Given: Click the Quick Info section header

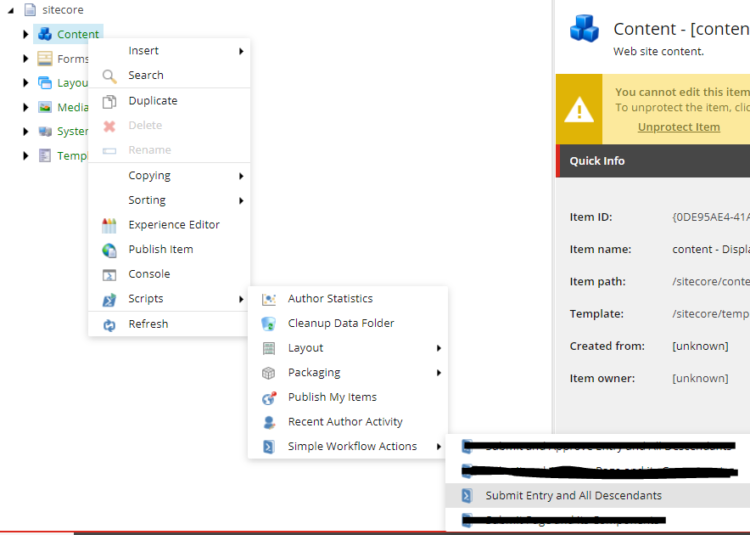Looking at the screenshot, I should 597,161.
